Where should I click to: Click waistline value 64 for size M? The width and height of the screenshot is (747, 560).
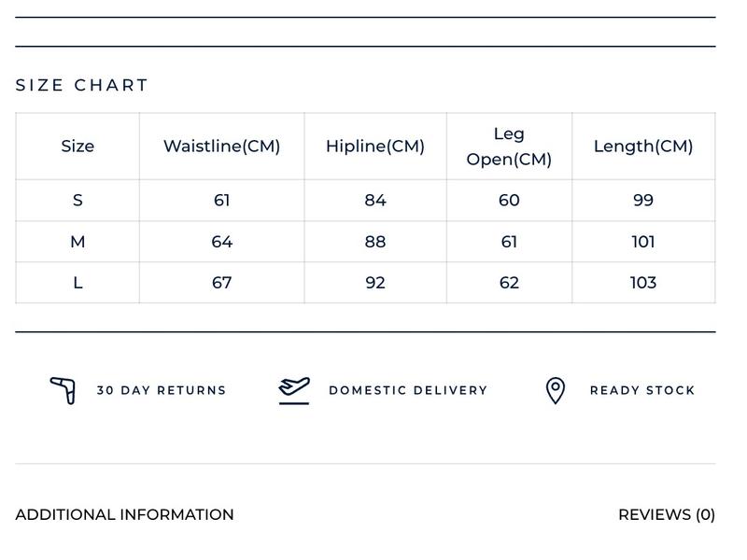tap(222, 242)
